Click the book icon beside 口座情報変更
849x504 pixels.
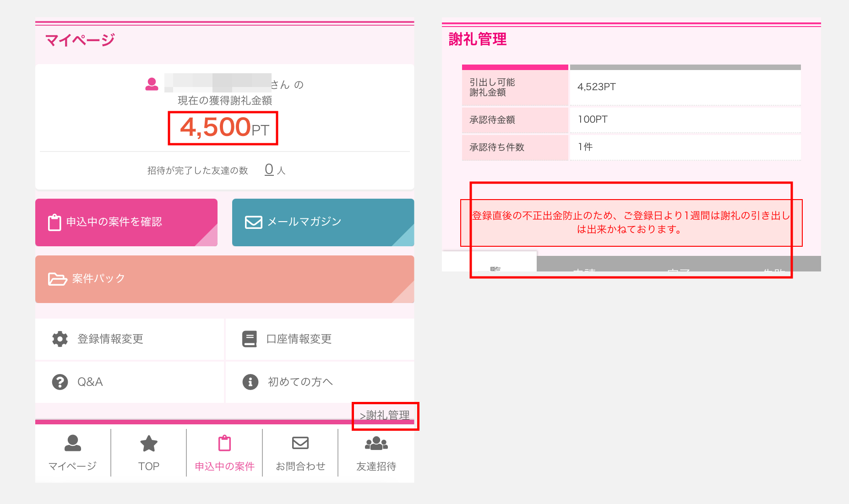(250, 339)
